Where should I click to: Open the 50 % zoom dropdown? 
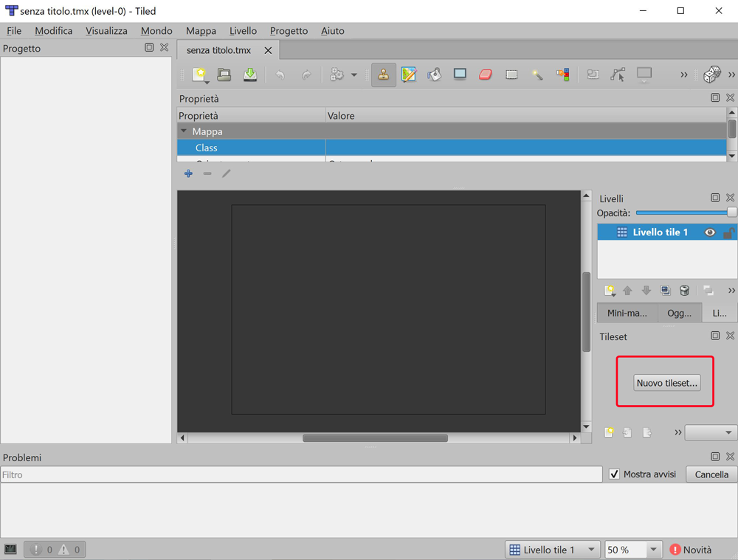[633, 549]
